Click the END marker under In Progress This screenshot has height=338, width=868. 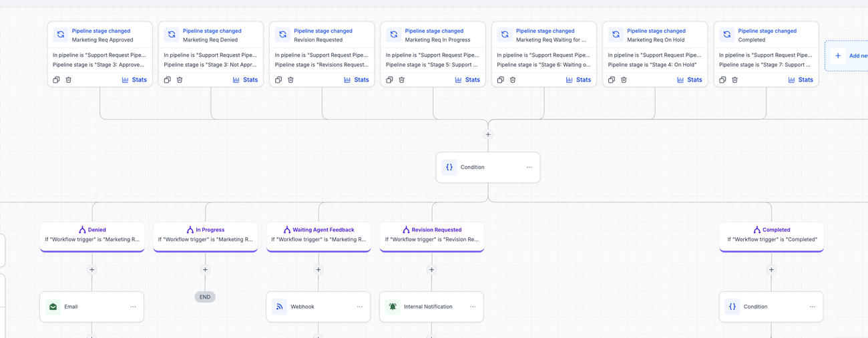click(x=205, y=297)
